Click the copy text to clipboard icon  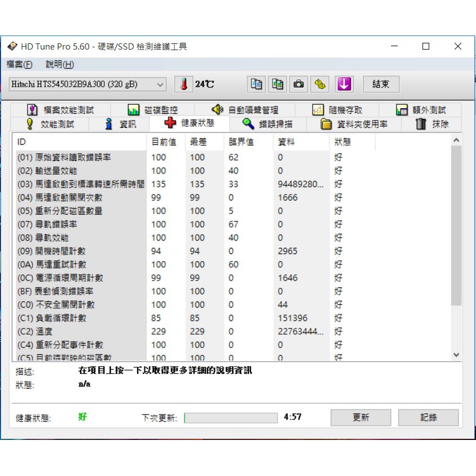pos(256,84)
